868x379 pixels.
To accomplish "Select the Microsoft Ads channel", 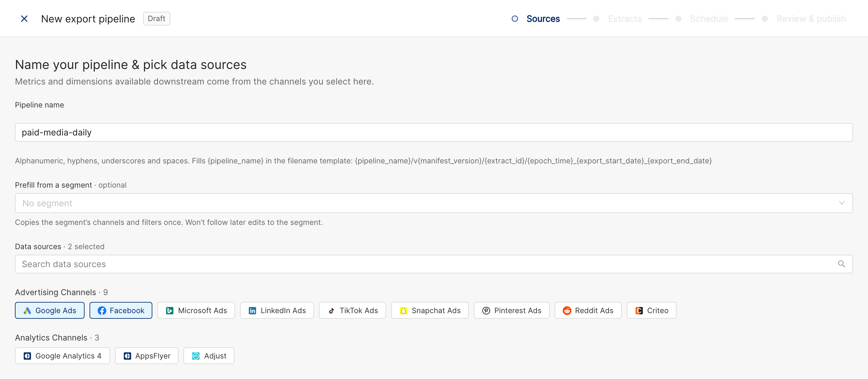I will pos(196,310).
